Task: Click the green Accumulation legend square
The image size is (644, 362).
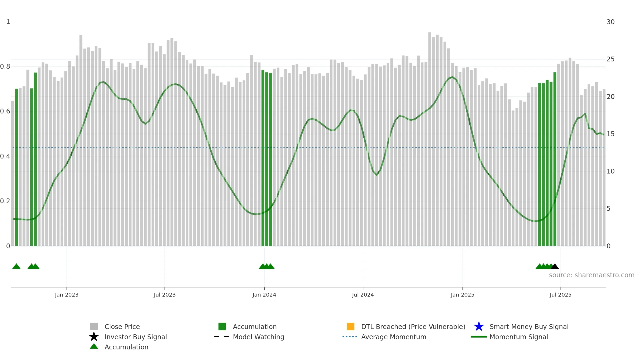Action: coord(222,326)
